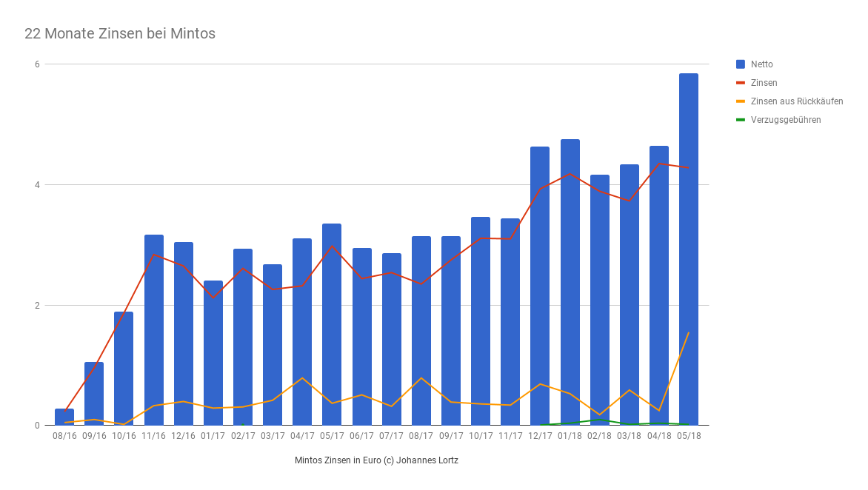Click the x-axis label '05/18'
The width and height of the screenshot is (868, 490).
click(x=690, y=436)
